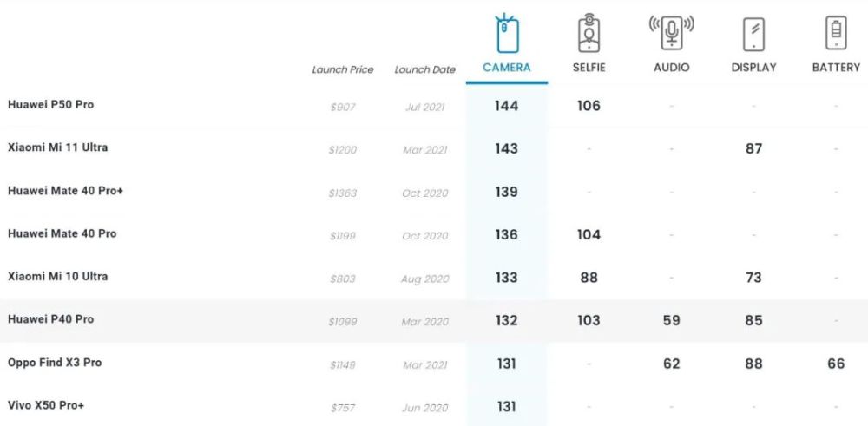Switch to the SELFIE tab label
The height and width of the screenshot is (426, 868).
click(589, 68)
